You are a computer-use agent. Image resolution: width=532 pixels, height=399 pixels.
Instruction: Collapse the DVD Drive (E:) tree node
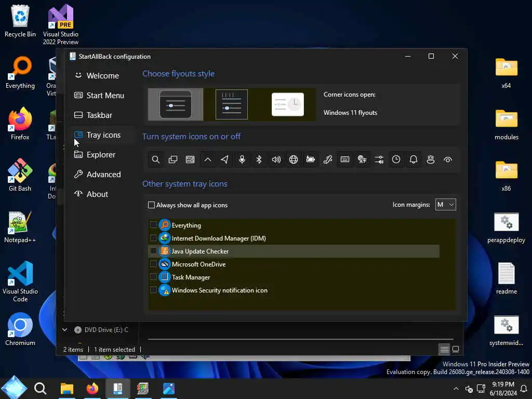point(64,329)
